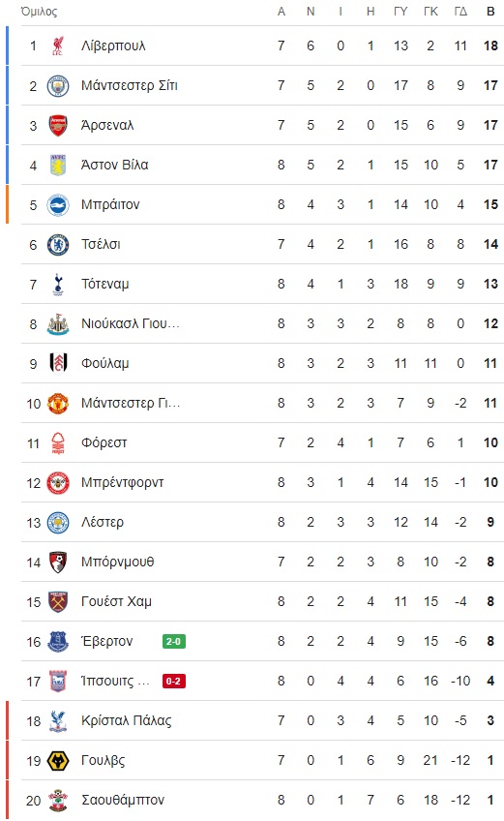The image size is (504, 821).
Task: Click the Crystal Palace eagle crest
Action: (58, 721)
